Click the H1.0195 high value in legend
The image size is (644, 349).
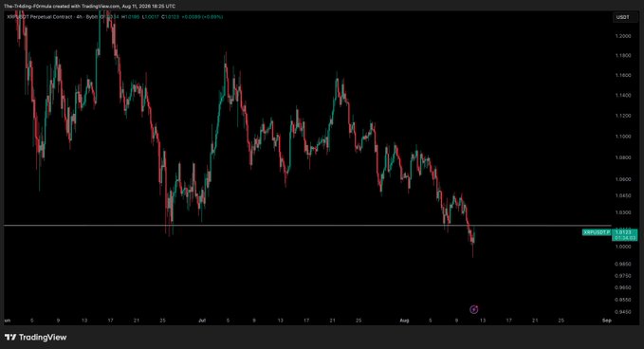coord(132,17)
